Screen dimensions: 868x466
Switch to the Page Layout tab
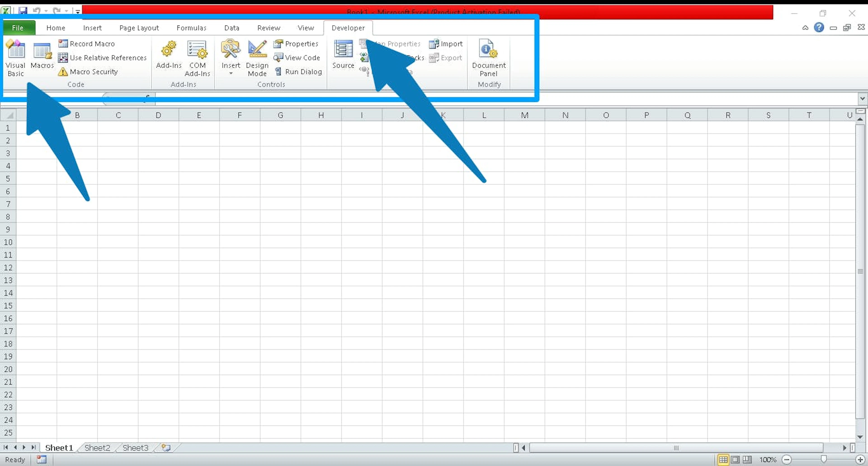[139, 28]
